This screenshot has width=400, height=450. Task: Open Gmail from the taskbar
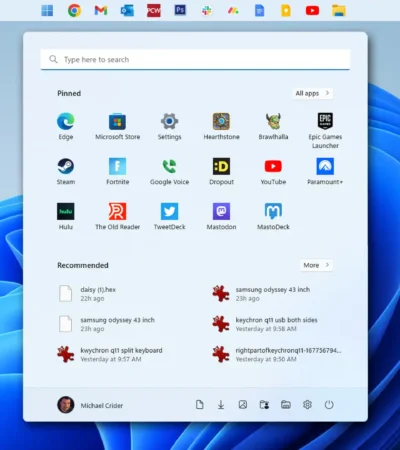pos(101,10)
